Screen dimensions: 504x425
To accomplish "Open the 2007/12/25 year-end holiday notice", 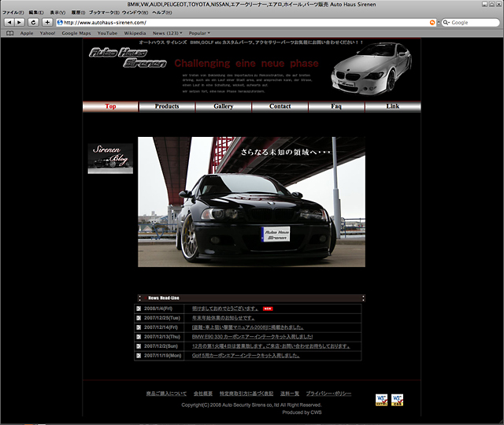I will coord(224,318).
